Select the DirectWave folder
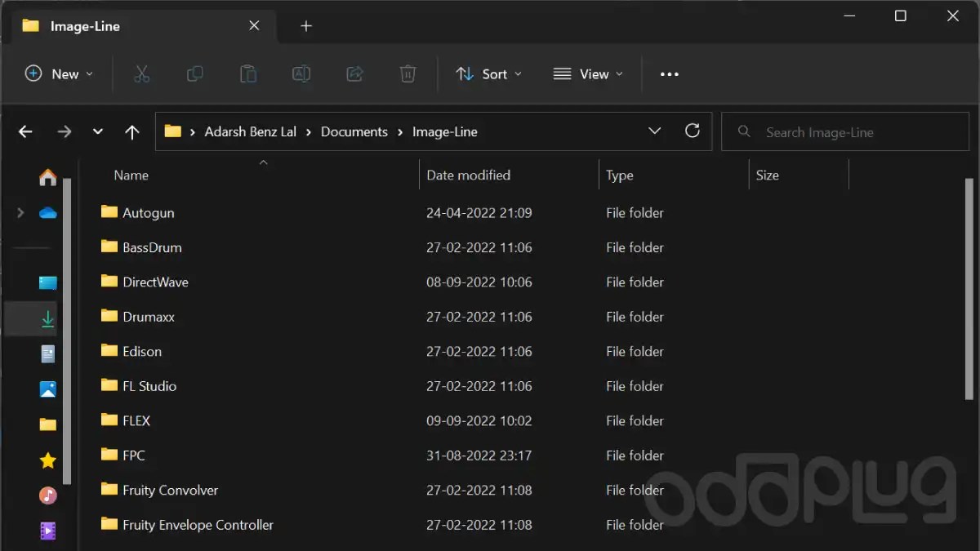 tap(155, 282)
